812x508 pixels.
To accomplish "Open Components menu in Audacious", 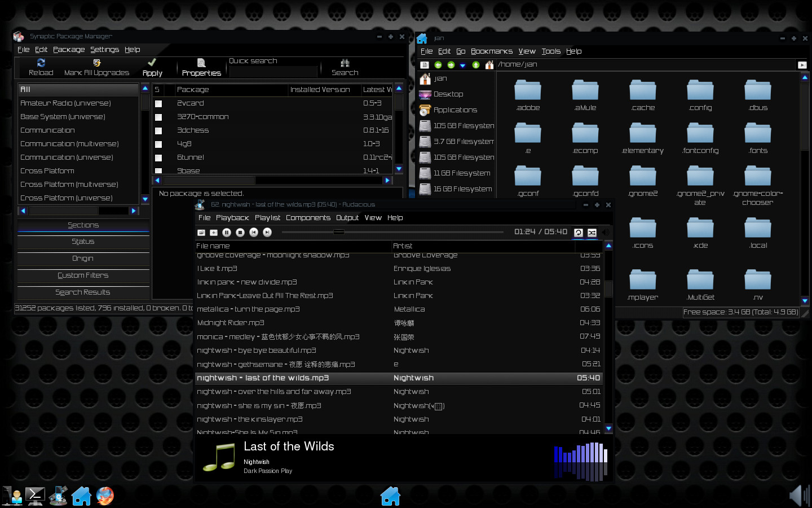I will coord(308,218).
